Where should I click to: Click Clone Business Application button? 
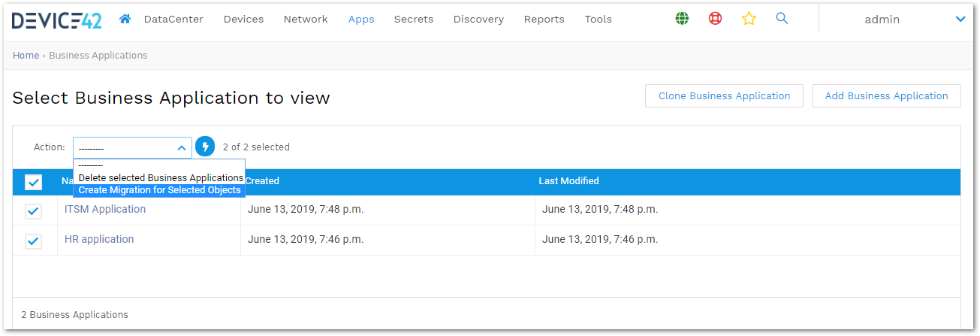coord(724,96)
